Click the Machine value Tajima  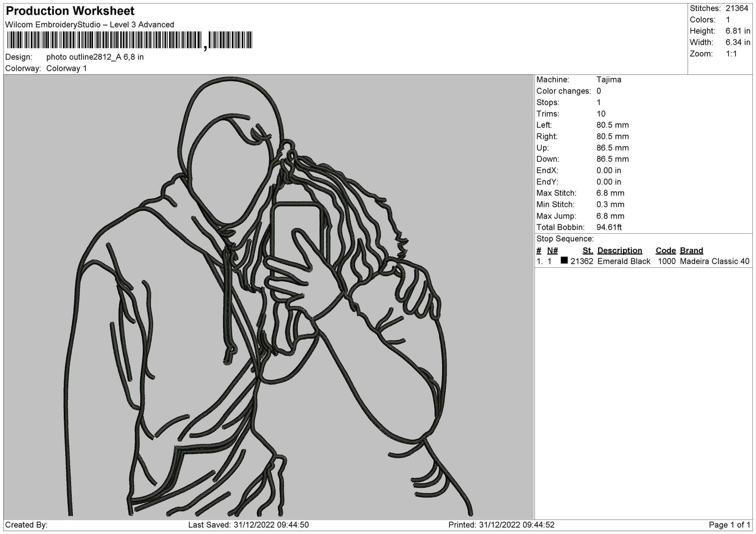(x=609, y=80)
